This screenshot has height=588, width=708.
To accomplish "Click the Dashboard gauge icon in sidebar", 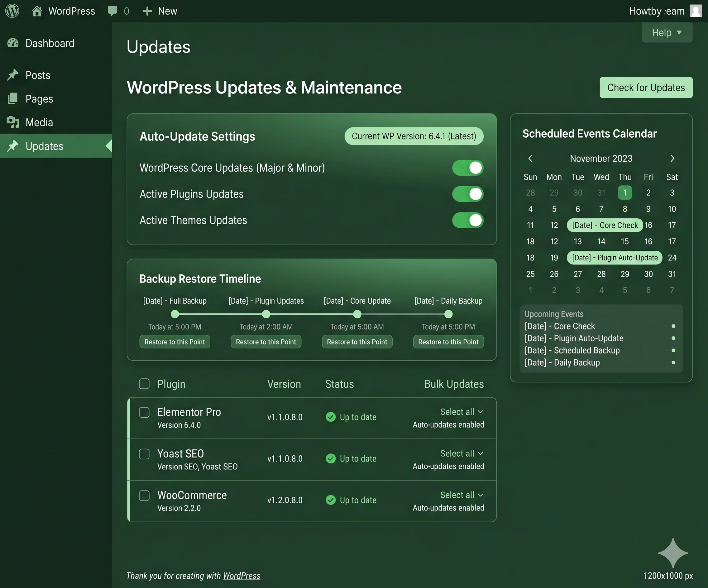I will pyautogui.click(x=13, y=43).
